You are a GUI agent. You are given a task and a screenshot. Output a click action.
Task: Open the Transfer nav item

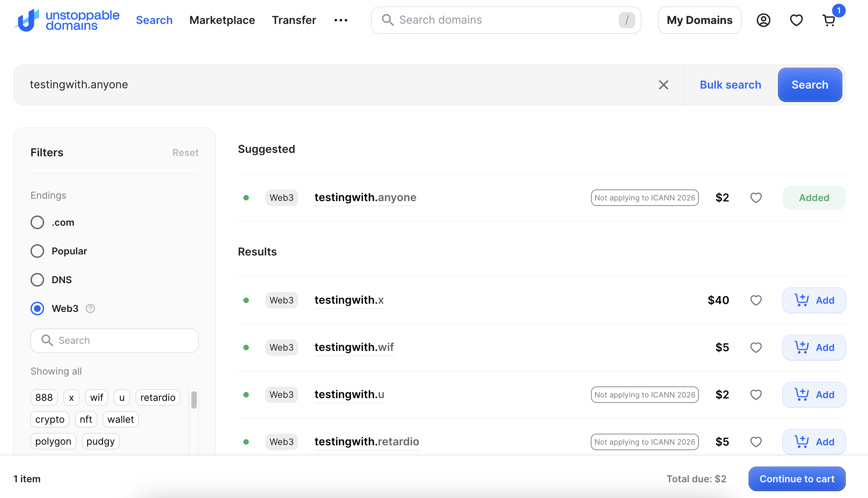tap(294, 21)
